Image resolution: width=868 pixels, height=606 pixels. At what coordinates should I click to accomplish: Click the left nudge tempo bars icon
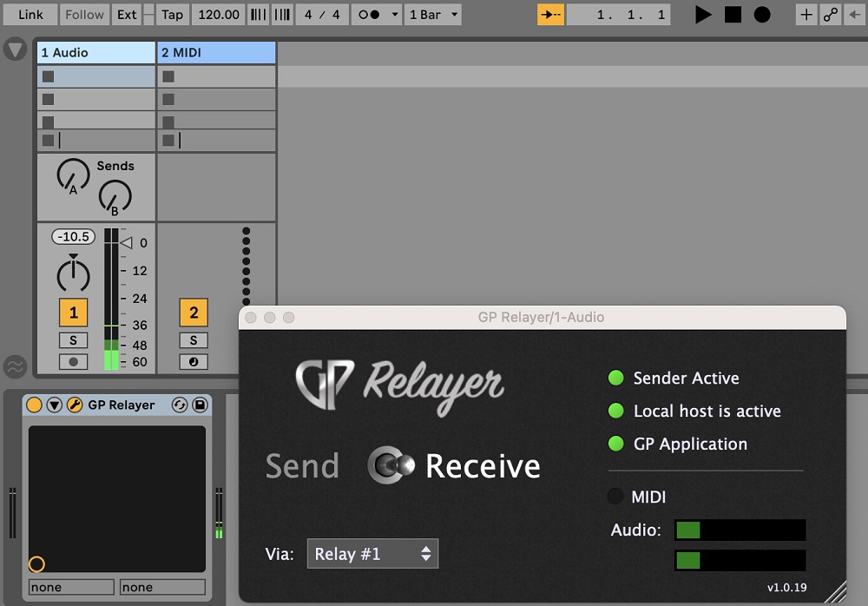click(x=259, y=15)
